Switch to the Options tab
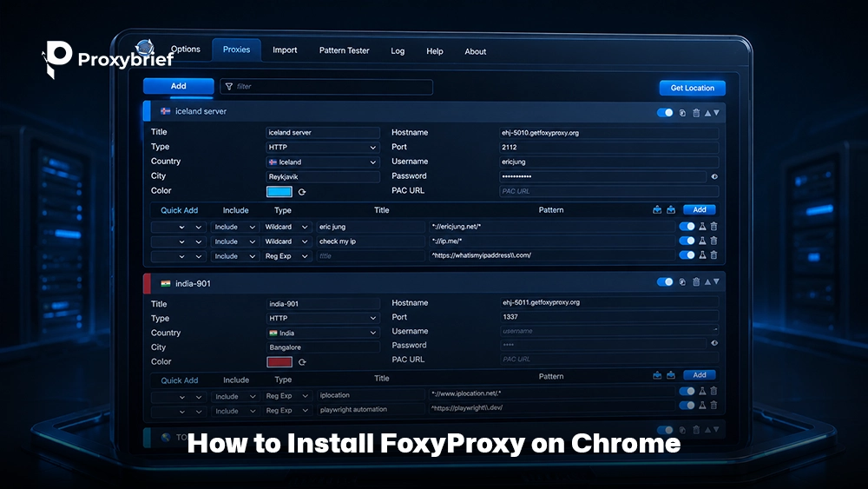This screenshot has width=868, height=489. [x=186, y=50]
